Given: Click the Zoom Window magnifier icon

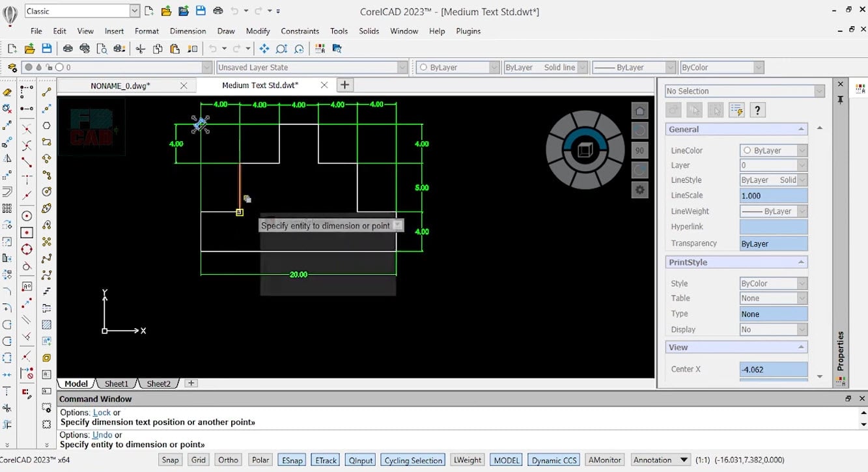Looking at the screenshot, I should 281,49.
